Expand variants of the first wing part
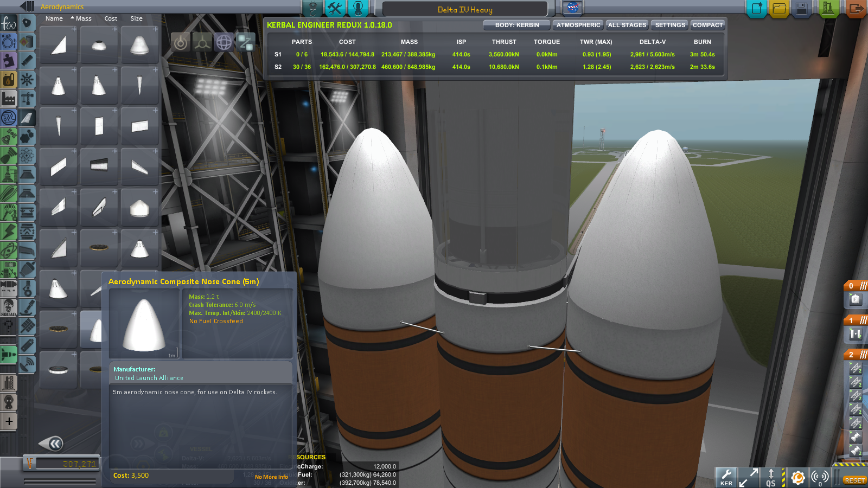 (x=74, y=29)
